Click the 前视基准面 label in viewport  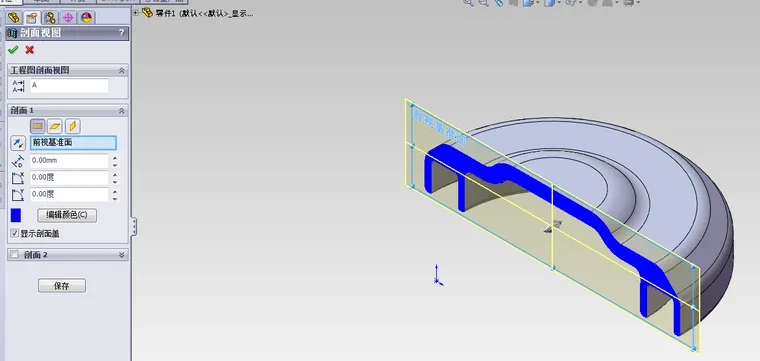coord(439,127)
